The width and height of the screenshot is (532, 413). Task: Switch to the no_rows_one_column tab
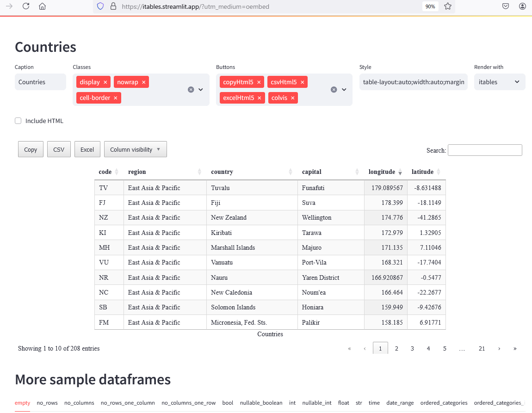tap(128, 403)
